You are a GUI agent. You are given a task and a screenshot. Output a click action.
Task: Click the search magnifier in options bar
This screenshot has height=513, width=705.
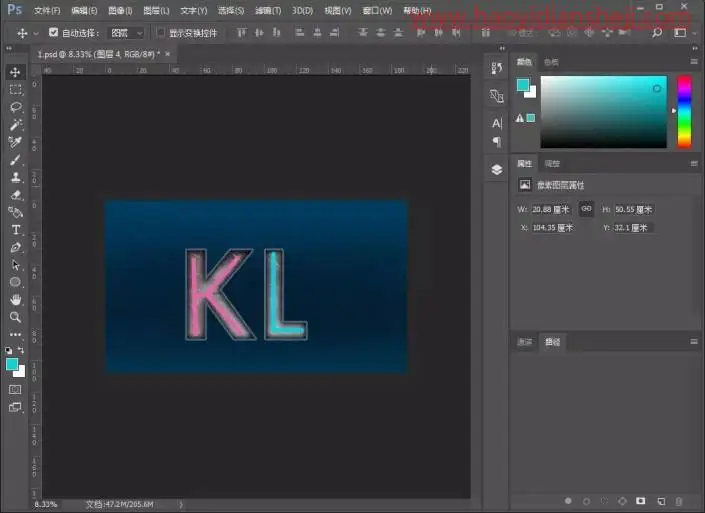point(657,33)
